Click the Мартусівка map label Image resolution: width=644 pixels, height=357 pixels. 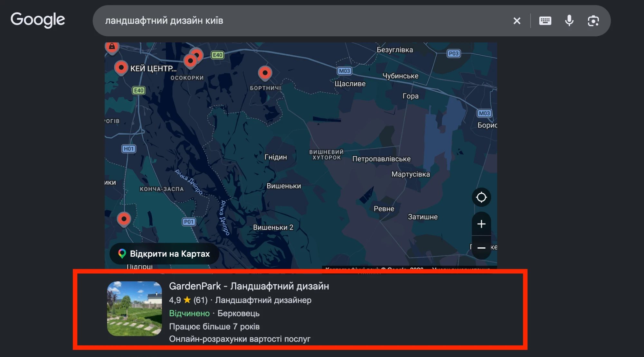[x=411, y=174]
